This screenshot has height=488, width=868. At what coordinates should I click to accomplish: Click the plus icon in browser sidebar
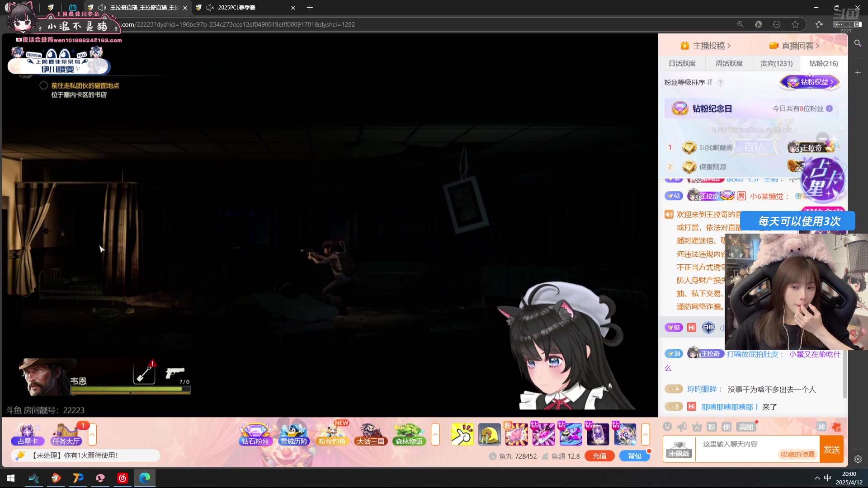tap(858, 72)
